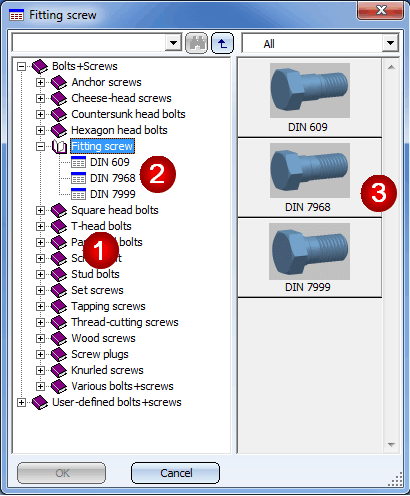Expand the Screw plugs node
The width and height of the screenshot is (410, 496).
[40, 354]
